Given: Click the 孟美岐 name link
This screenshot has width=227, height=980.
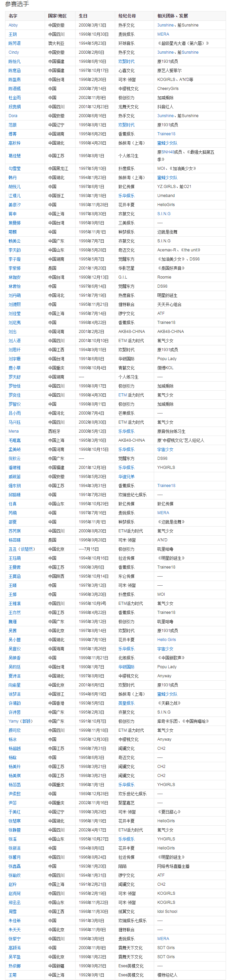Looking at the screenshot, I should (14, 449).
